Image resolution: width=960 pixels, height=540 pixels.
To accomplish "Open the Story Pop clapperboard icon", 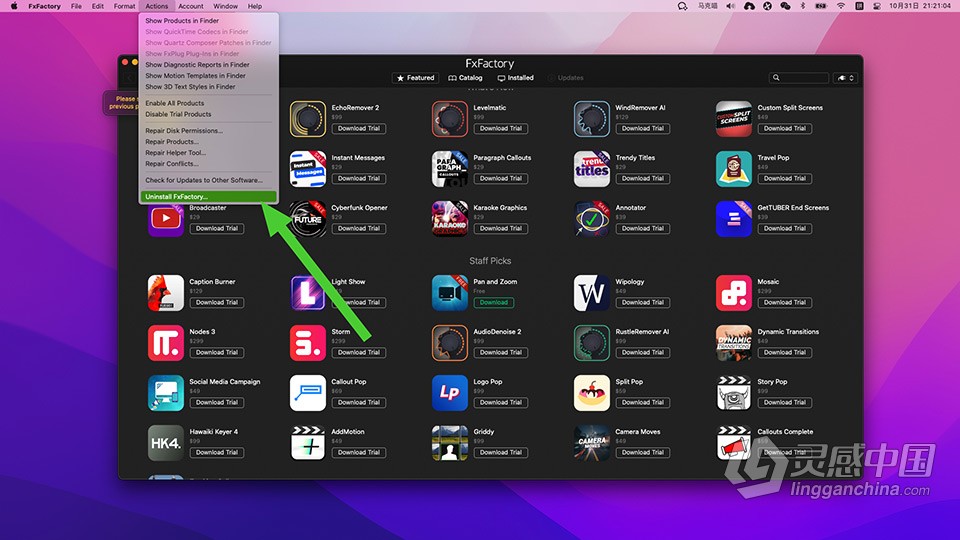I will pyautogui.click(x=733, y=393).
